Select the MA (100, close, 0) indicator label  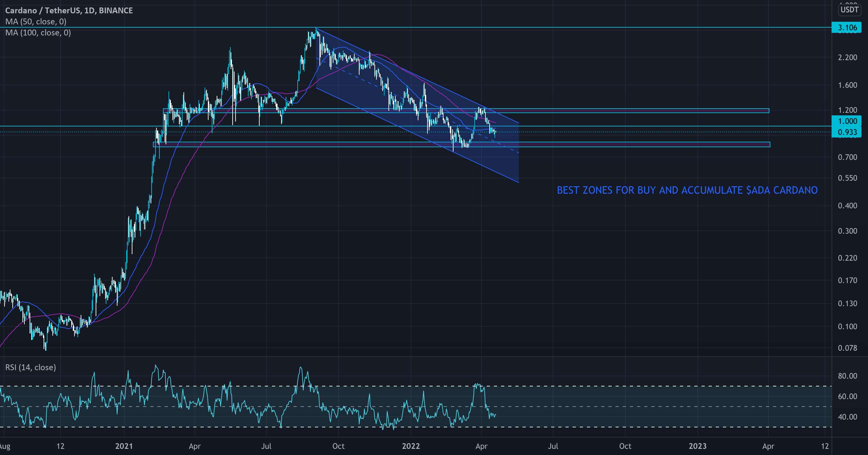(38, 32)
